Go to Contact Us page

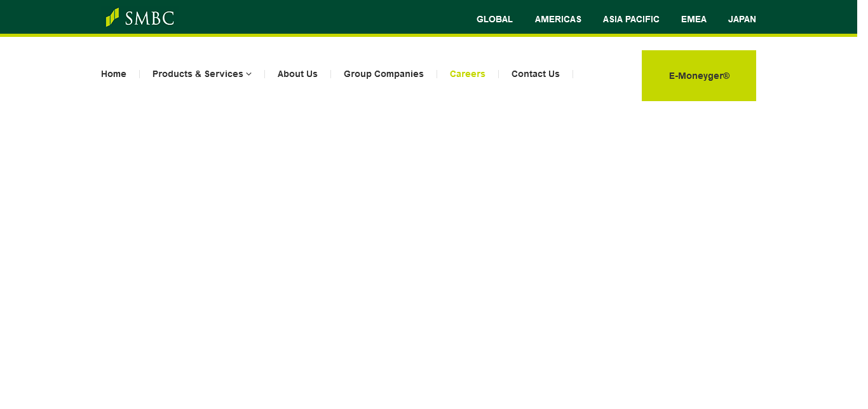[x=535, y=74]
